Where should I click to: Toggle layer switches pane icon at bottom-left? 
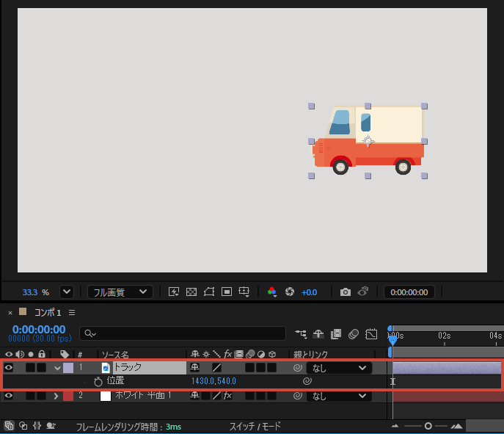tap(10, 426)
